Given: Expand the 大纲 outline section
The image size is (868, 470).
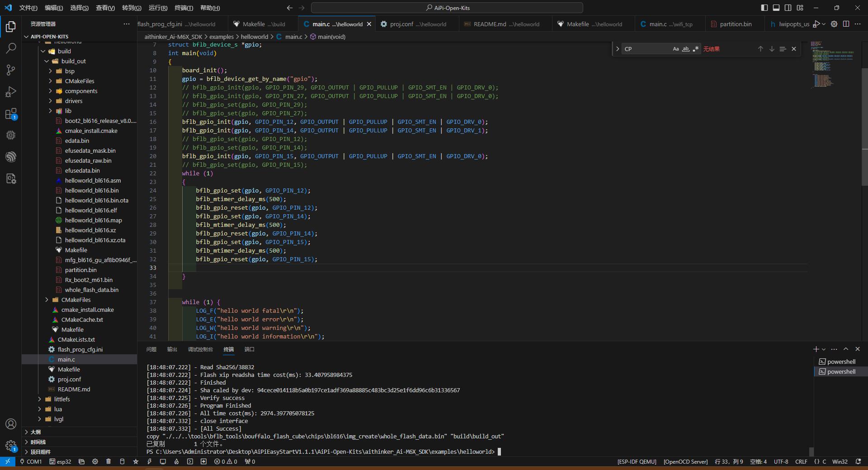Looking at the screenshot, I should pyautogui.click(x=79, y=432).
